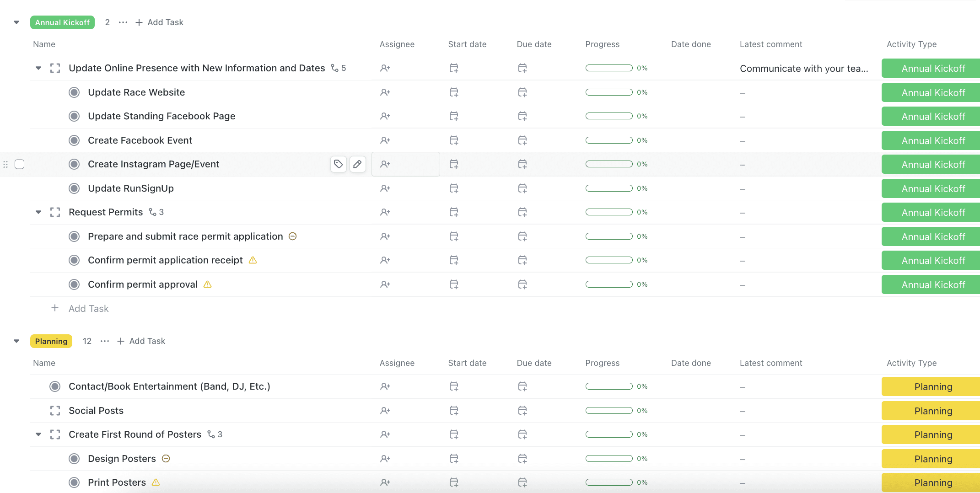
Task: Open the Planning group ellipsis menu
Action: click(x=104, y=341)
